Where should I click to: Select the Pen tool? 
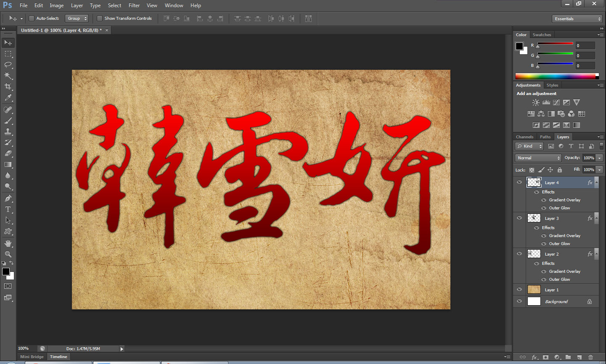pos(8,198)
